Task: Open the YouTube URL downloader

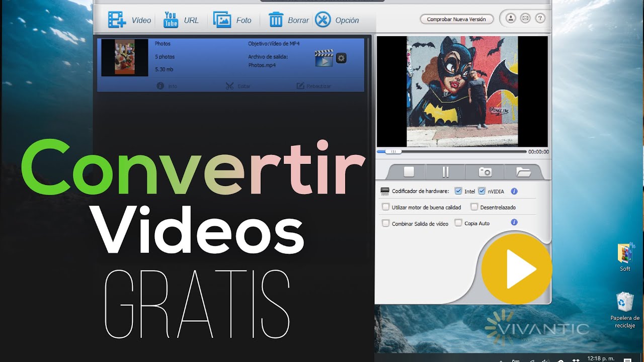Action: tap(181, 20)
